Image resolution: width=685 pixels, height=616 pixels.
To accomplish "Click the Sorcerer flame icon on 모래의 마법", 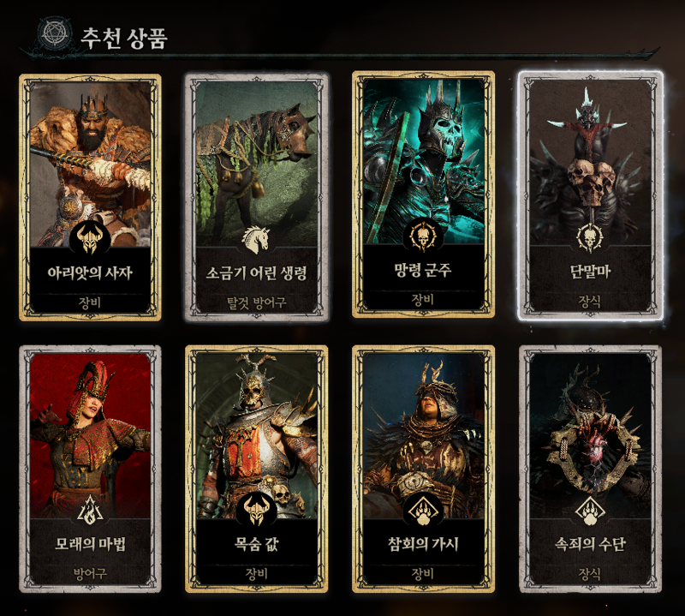I will pos(90,510).
